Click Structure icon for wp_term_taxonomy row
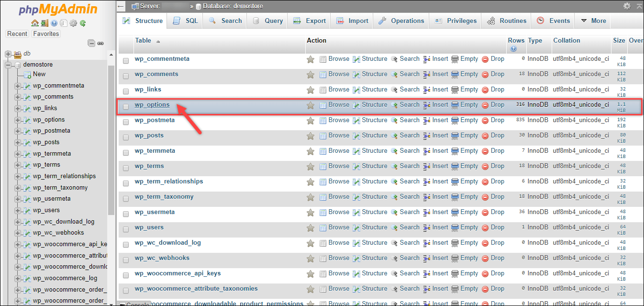The height and width of the screenshot is (306, 644). coord(356,197)
